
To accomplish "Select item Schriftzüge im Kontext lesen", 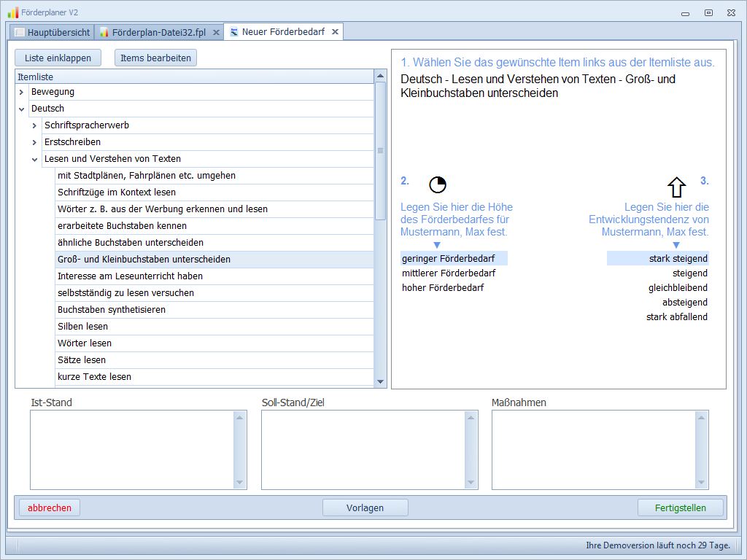I will click(214, 192).
